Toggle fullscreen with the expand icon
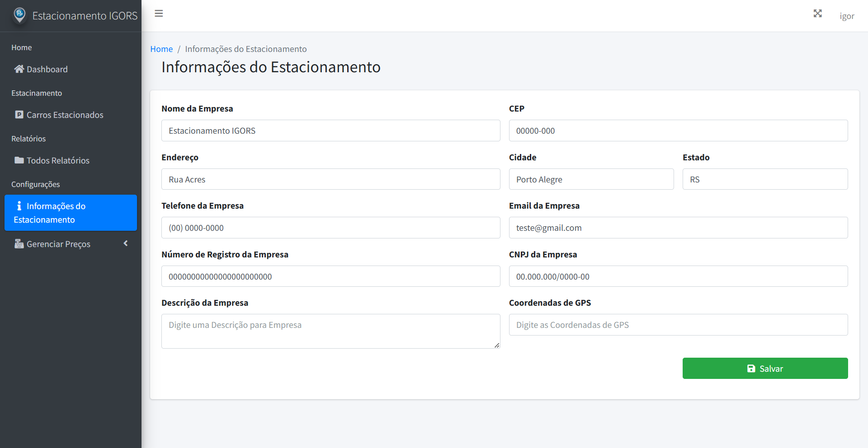This screenshot has height=448, width=868. pos(818,14)
